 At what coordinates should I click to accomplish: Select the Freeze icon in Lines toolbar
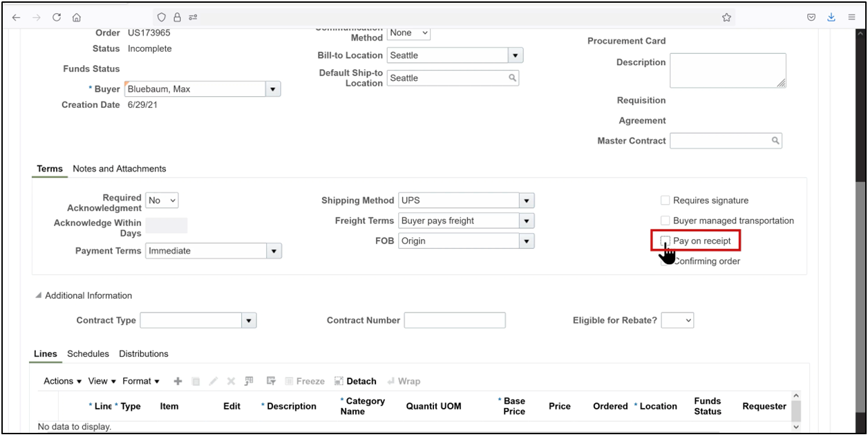tap(305, 380)
